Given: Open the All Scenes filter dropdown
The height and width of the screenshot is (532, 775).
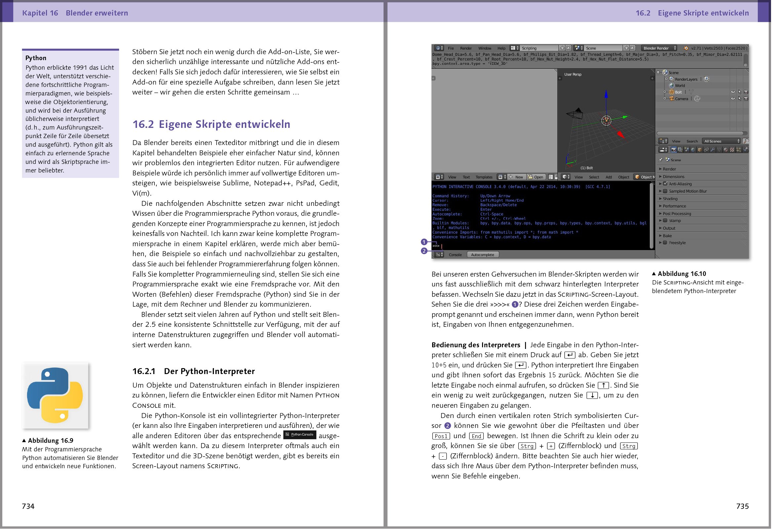Looking at the screenshot, I should tap(721, 142).
